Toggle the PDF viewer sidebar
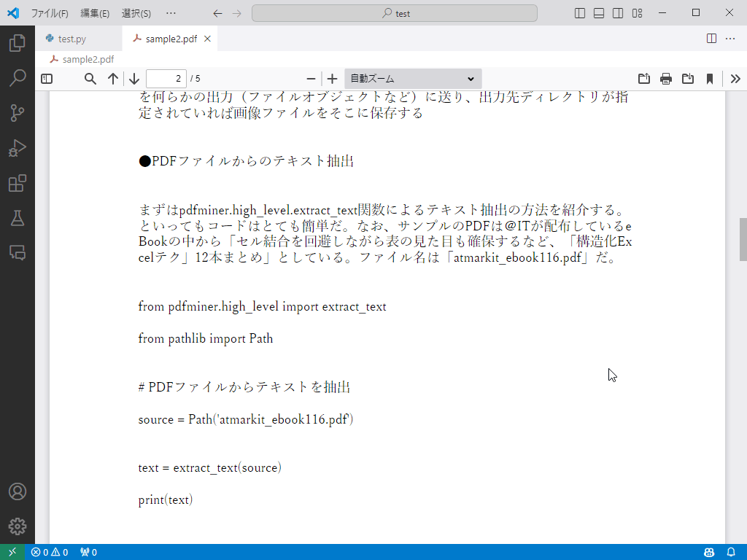This screenshot has width=747, height=560. coord(47,79)
